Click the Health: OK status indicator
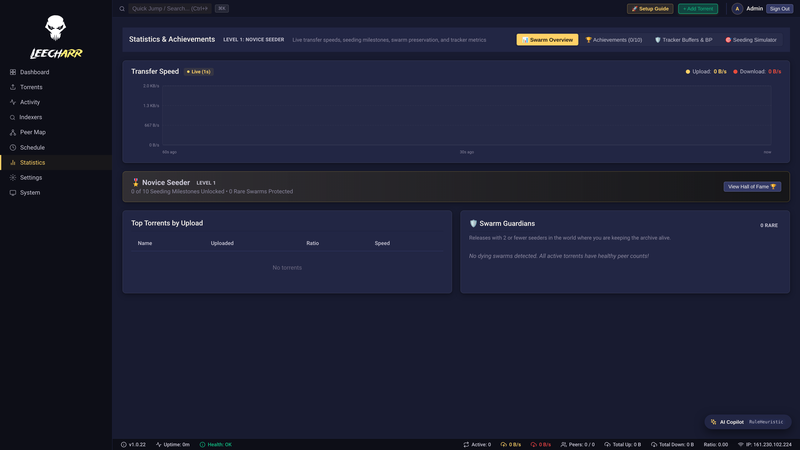800x450 pixels. point(215,445)
